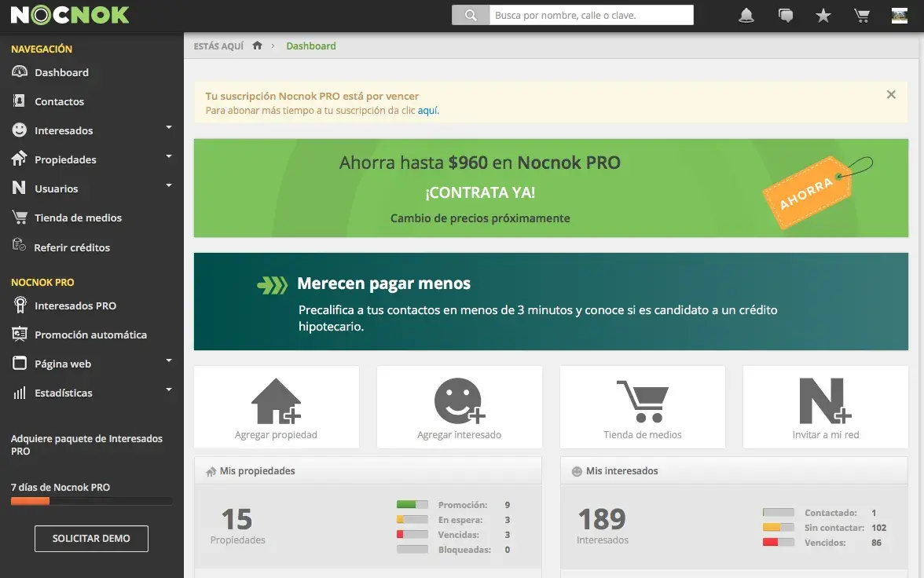Image resolution: width=924 pixels, height=578 pixels.
Task: Expand the Interesados menu arrow
Action: click(168, 127)
